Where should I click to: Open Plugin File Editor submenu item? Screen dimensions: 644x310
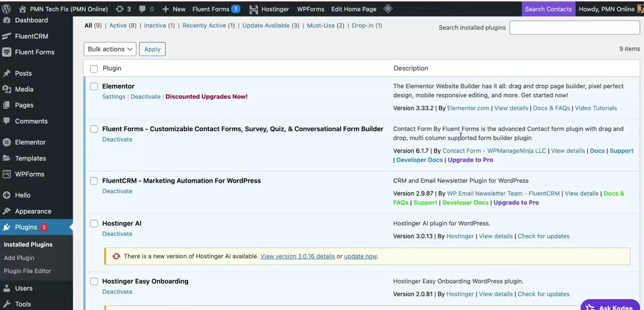[x=28, y=271]
